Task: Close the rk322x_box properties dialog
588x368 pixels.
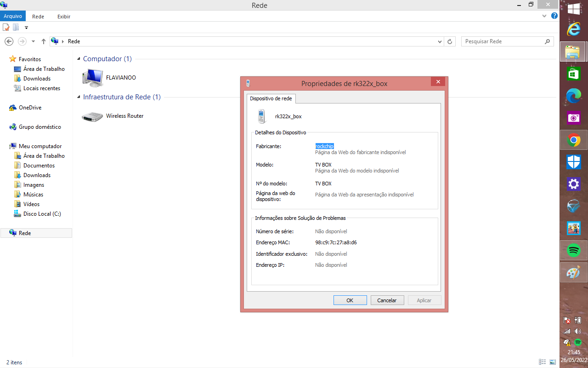Action: pyautogui.click(x=438, y=82)
